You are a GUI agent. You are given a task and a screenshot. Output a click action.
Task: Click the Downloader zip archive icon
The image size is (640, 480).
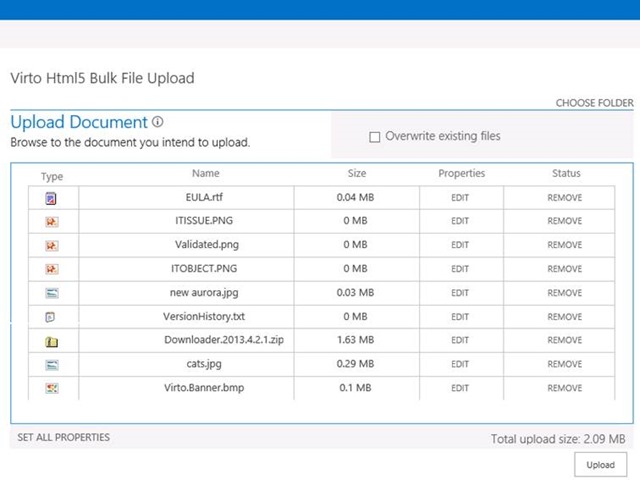[x=51, y=342]
